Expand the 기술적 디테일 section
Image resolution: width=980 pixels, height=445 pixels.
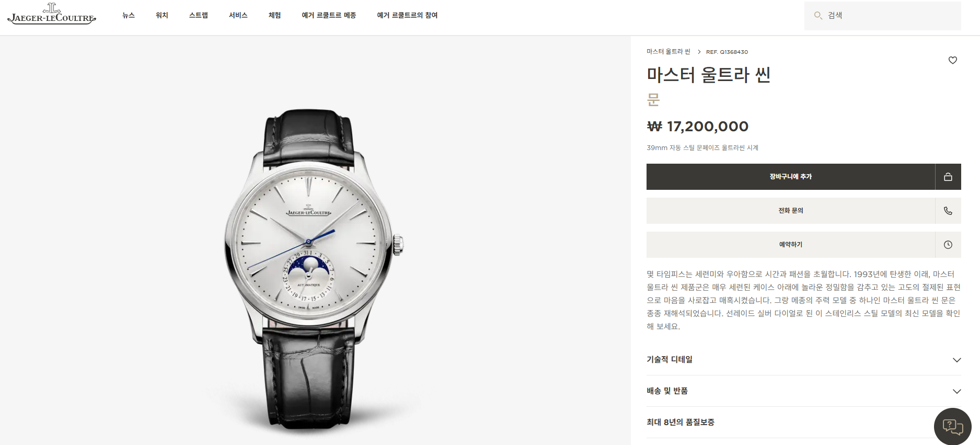click(x=803, y=360)
